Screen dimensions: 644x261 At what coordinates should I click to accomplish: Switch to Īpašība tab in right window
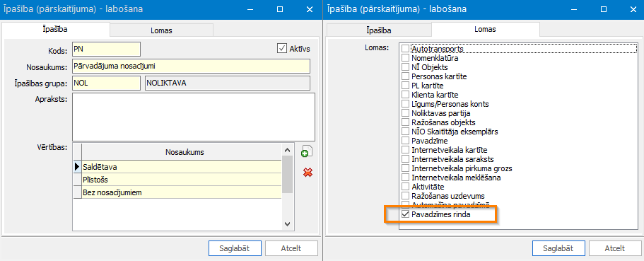point(379,30)
